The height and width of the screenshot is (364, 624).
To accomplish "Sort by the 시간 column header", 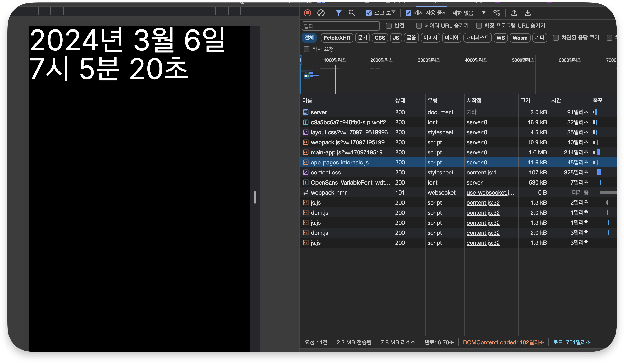I will click(x=570, y=100).
